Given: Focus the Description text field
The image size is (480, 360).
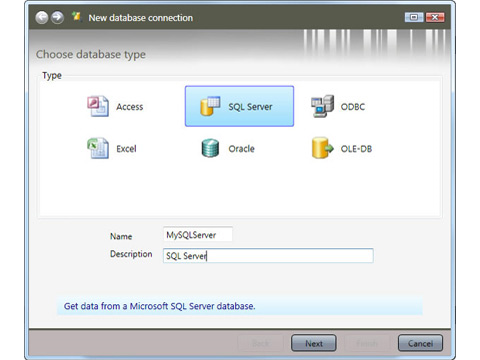Looking at the screenshot, I should 268,256.
